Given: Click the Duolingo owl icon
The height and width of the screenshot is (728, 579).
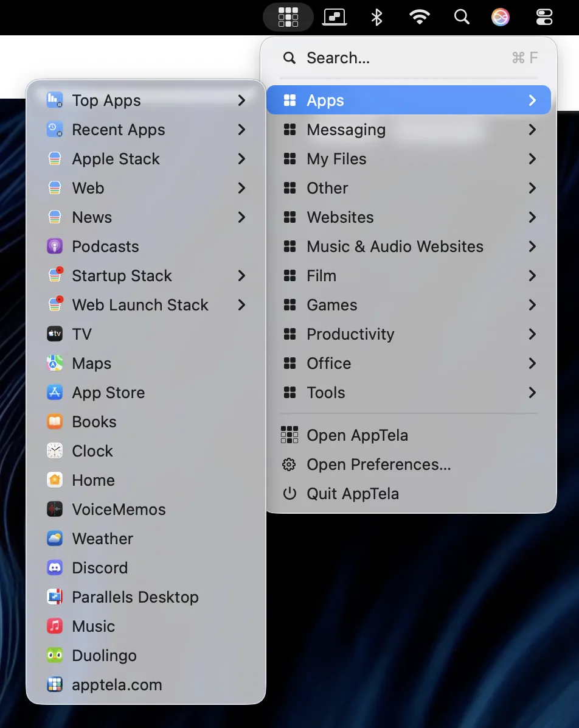Looking at the screenshot, I should (x=55, y=655).
